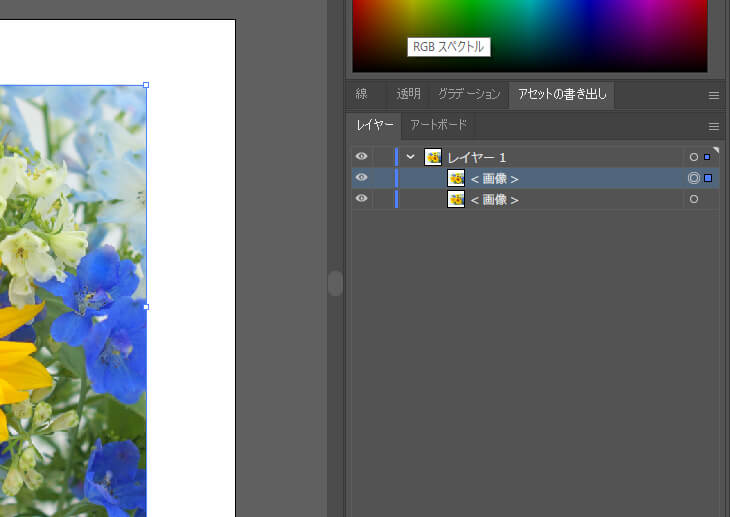Click the レイヤー 1 thumbnail
Screen dimensions: 730x517
click(433, 157)
